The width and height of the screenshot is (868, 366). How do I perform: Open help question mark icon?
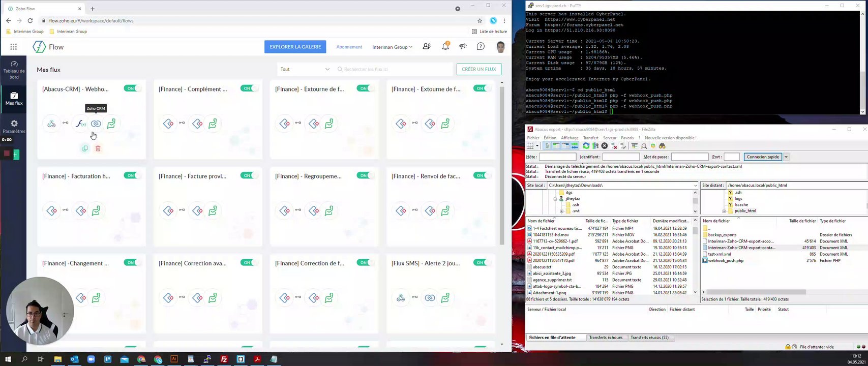[x=481, y=46]
